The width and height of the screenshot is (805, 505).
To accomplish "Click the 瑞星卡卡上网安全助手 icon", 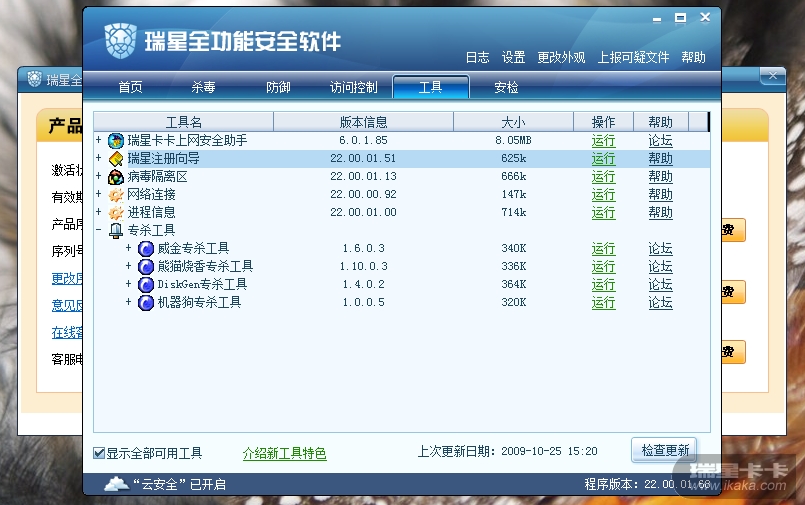I will [x=116, y=141].
